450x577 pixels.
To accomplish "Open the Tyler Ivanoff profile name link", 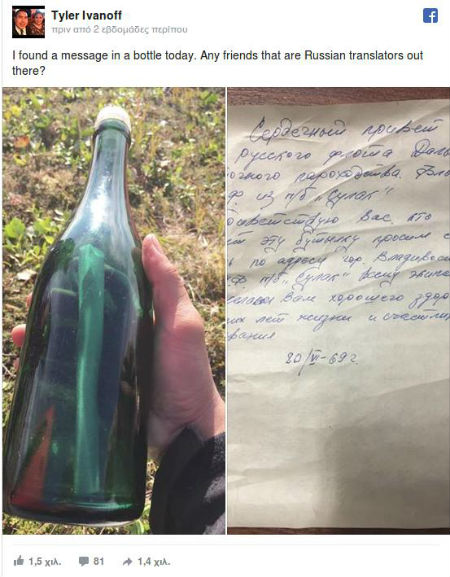I will [x=86, y=15].
